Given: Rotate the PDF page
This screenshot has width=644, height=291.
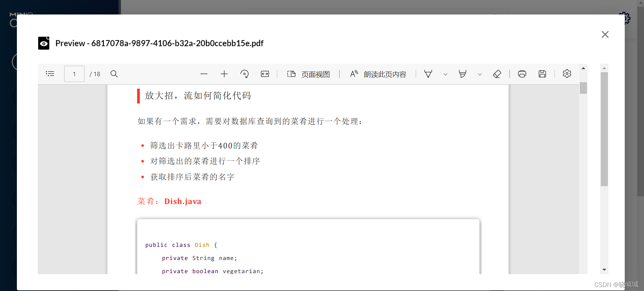Looking at the screenshot, I should click(x=244, y=74).
